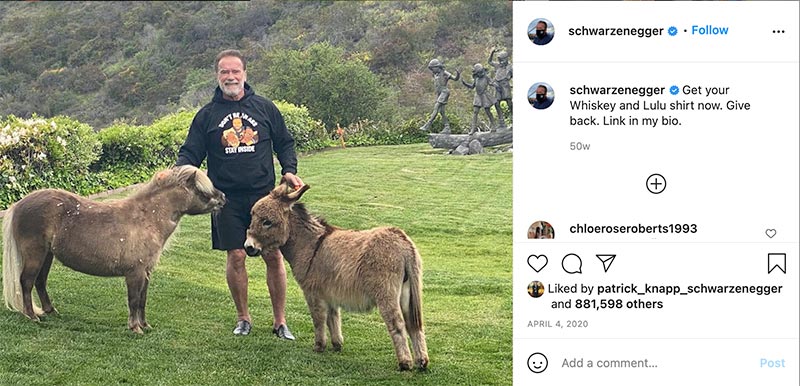Open the schwarzenegger username in the caption
This screenshot has width=800, height=386.
click(x=617, y=90)
